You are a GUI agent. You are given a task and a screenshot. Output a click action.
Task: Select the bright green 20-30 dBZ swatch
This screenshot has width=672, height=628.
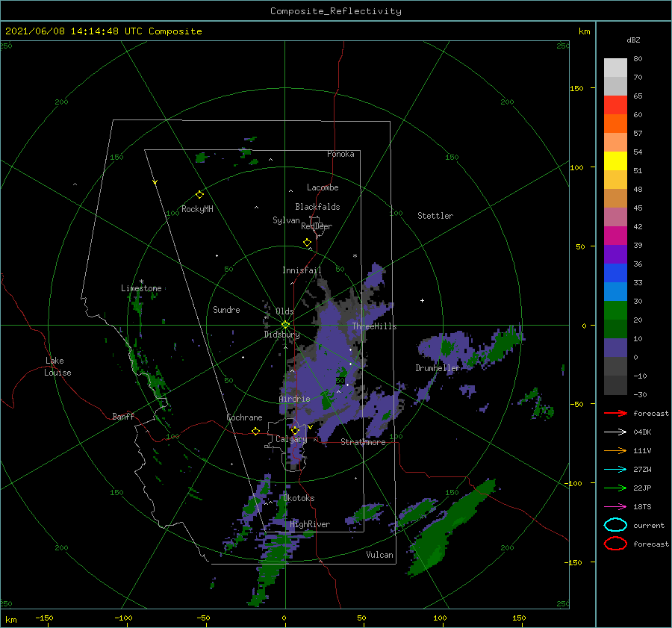(x=615, y=311)
